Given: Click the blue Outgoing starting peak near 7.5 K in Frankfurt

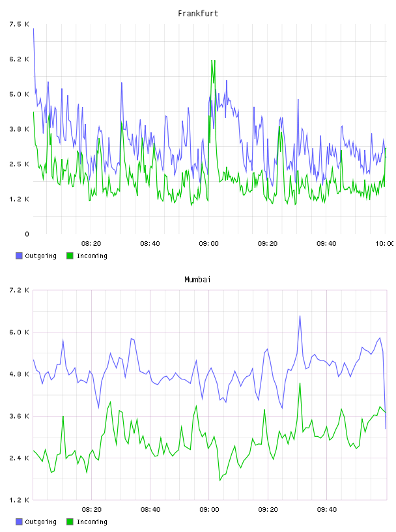Looking at the screenshot, I should click(34, 29).
